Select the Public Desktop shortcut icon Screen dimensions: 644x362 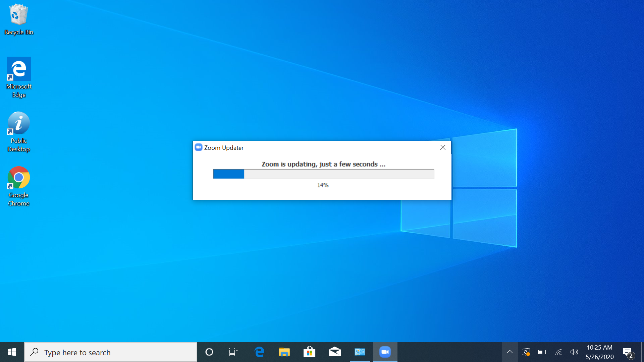(19, 132)
